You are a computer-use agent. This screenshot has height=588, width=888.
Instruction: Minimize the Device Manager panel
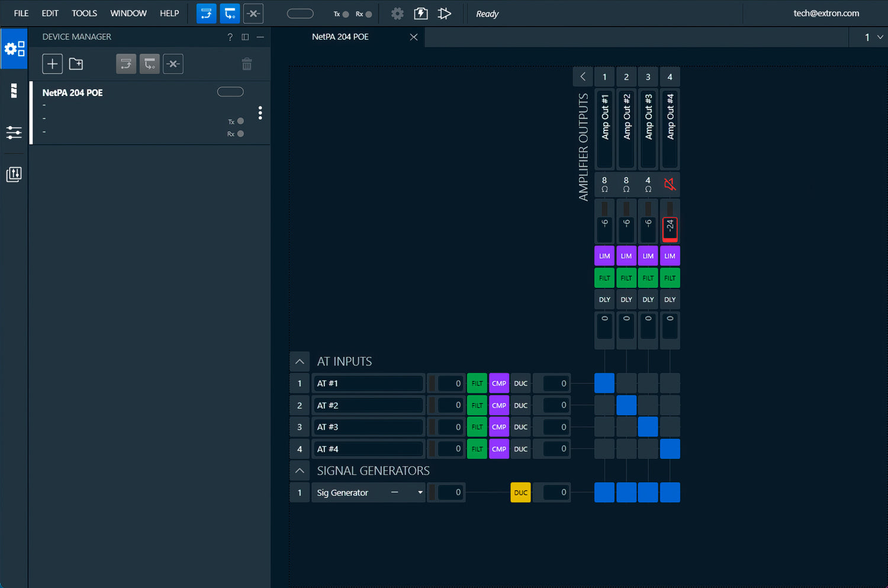[260, 37]
